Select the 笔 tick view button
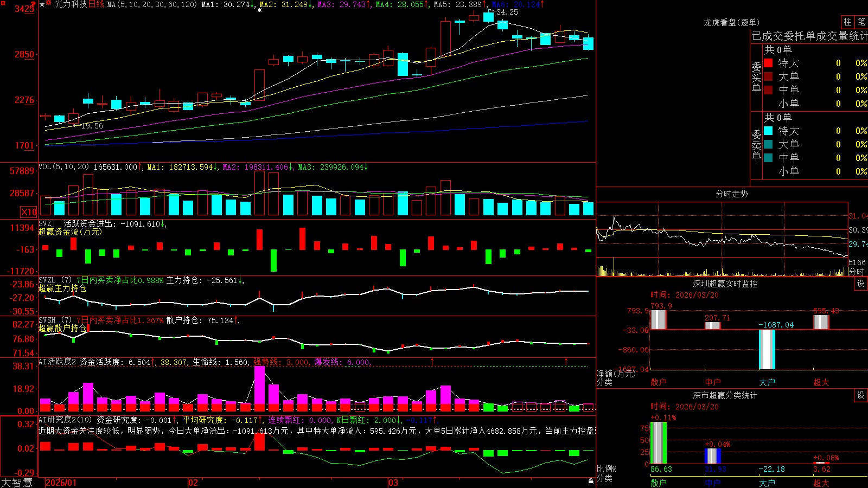The width and height of the screenshot is (868, 488). click(861, 22)
